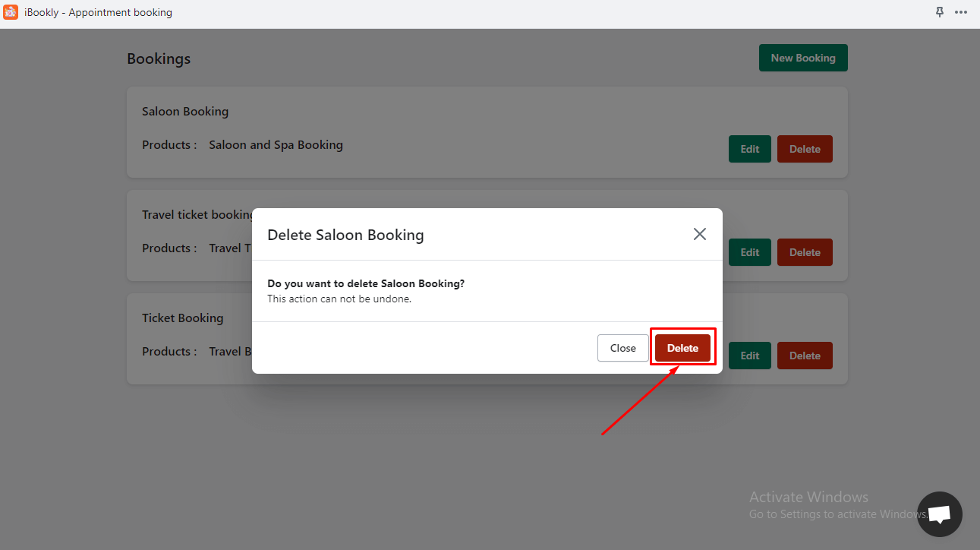Dismiss the dialog using the X icon
Image resolution: width=980 pixels, height=550 pixels.
pyautogui.click(x=699, y=234)
